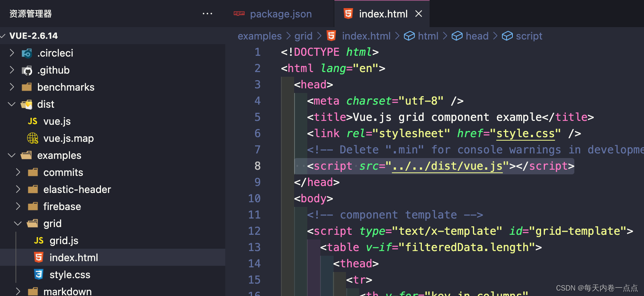
Task: Click the CSS3 icon beside style.css
Action: [39, 274]
